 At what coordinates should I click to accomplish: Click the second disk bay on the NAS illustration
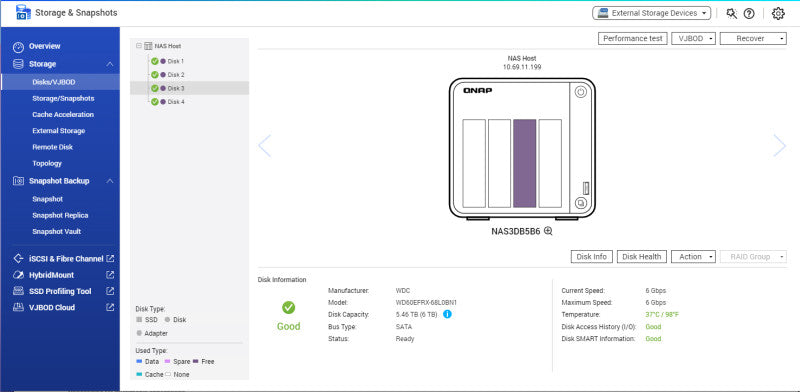tap(499, 163)
